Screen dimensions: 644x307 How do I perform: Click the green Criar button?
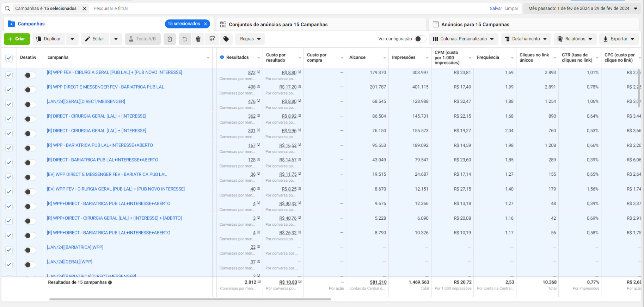(x=17, y=39)
